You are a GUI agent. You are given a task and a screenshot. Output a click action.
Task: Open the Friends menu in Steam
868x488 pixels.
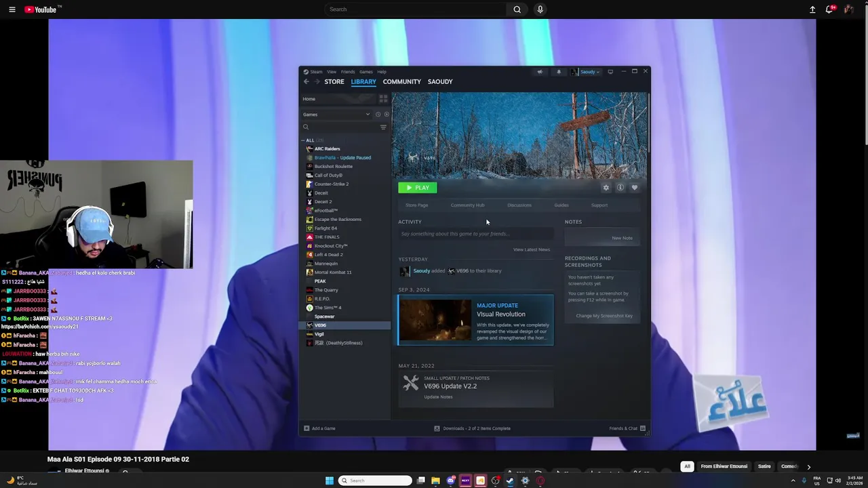point(348,72)
